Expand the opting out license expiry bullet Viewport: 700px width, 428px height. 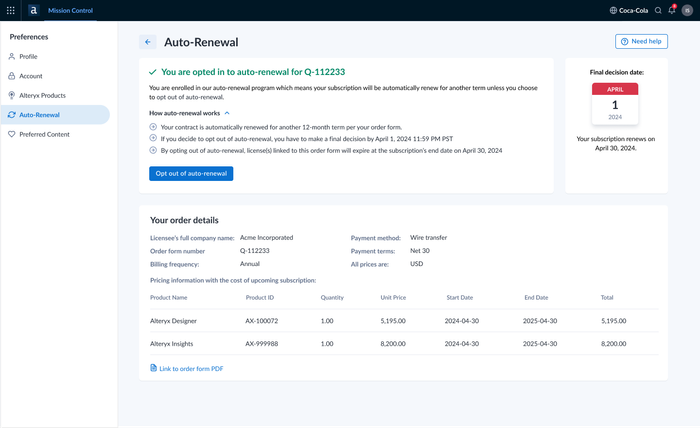point(153,150)
